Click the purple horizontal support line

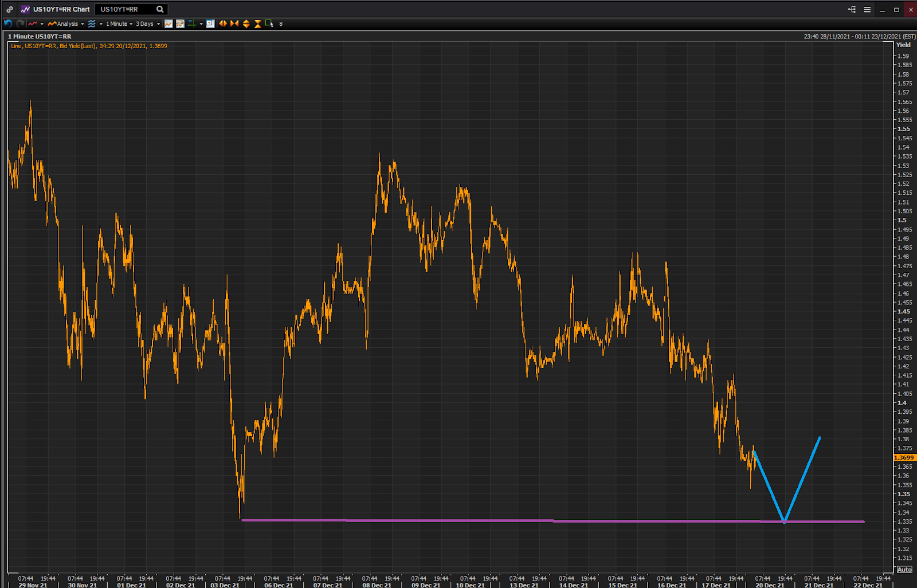click(553, 521)
